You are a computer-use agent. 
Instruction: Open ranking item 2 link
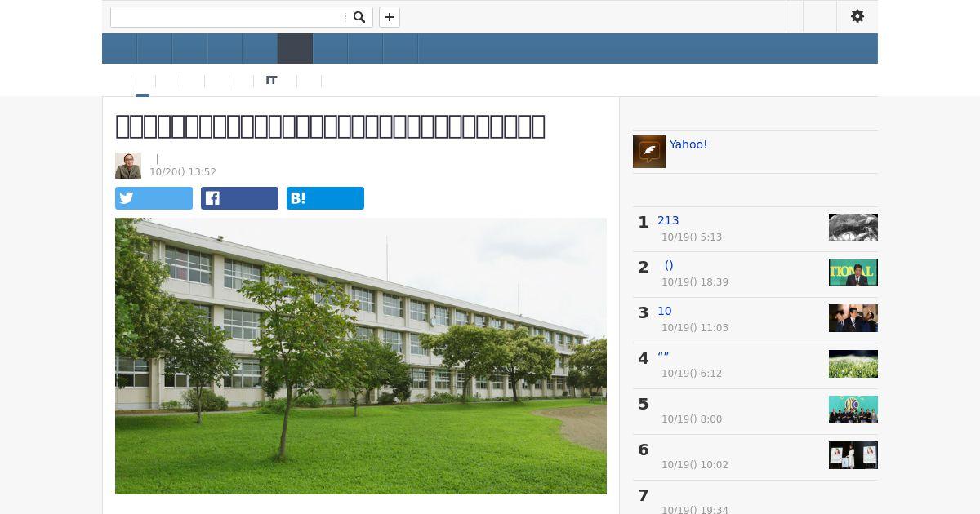(x=669, y=265)
